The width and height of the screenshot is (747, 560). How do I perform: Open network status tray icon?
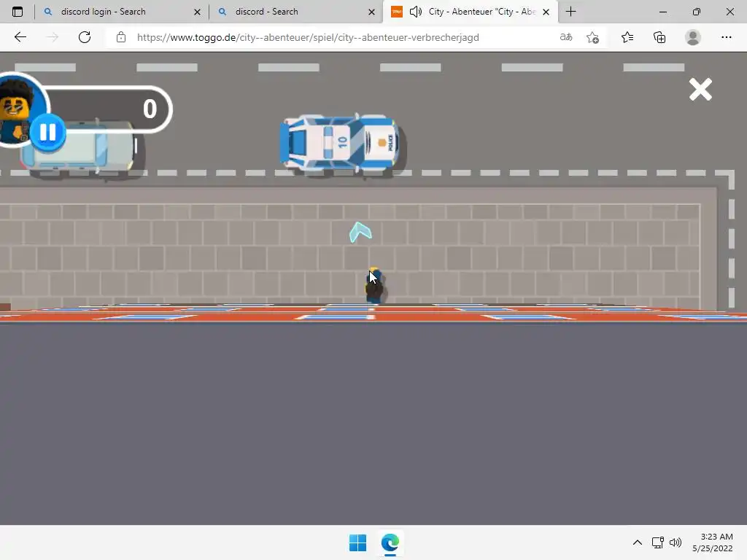pyautogui.click(x=658, y=542)
